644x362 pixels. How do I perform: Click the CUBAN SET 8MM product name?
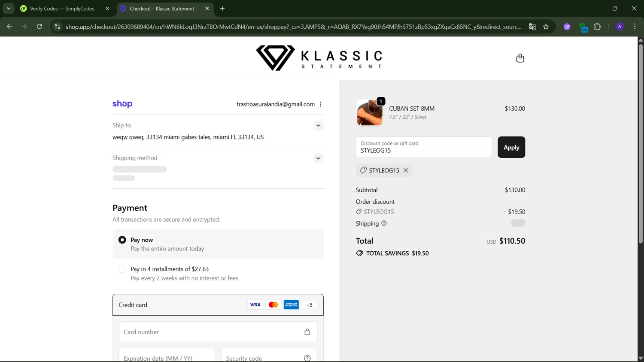point(412,109)
